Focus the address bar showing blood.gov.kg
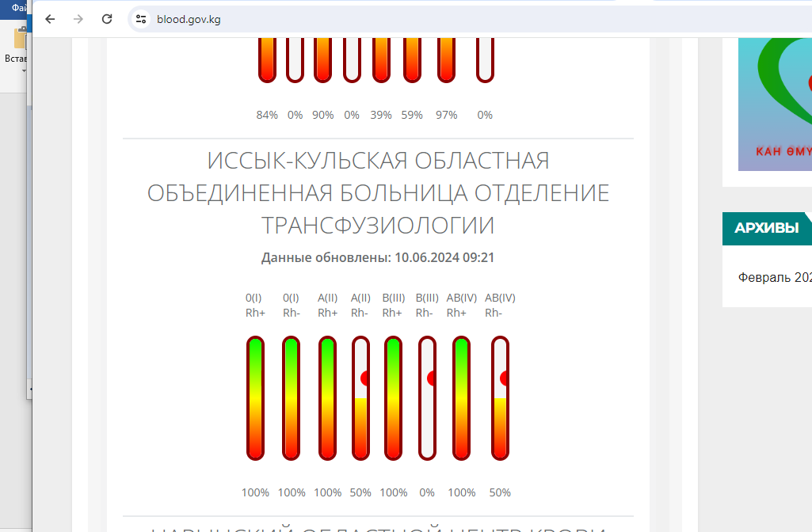Screen dimensions: 812x532 click(317, 19)
